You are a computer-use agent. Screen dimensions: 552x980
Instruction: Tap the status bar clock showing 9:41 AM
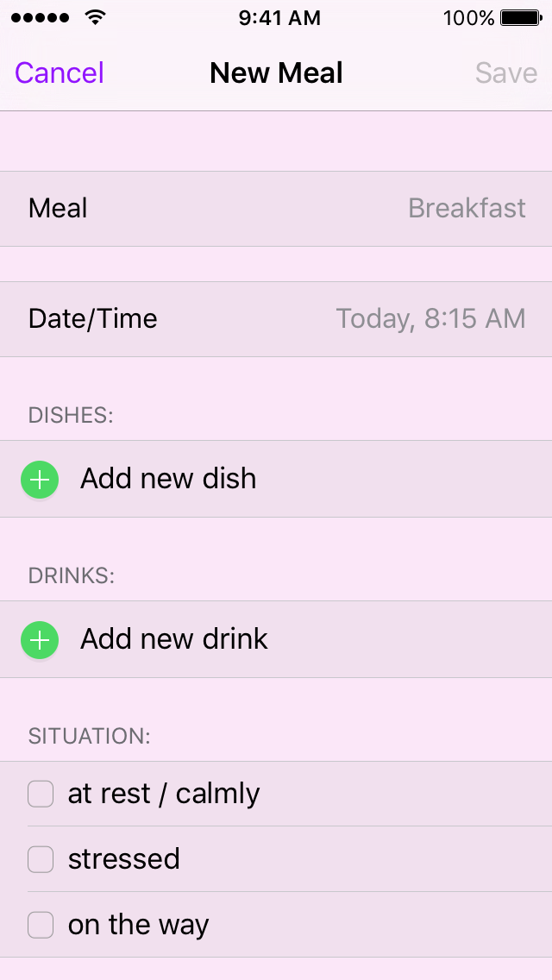coord(279,18)
